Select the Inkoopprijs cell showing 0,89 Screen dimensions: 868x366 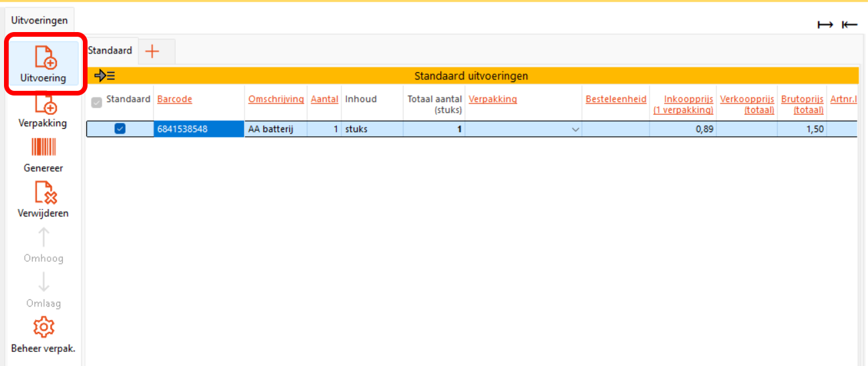[x=682, y=130]
